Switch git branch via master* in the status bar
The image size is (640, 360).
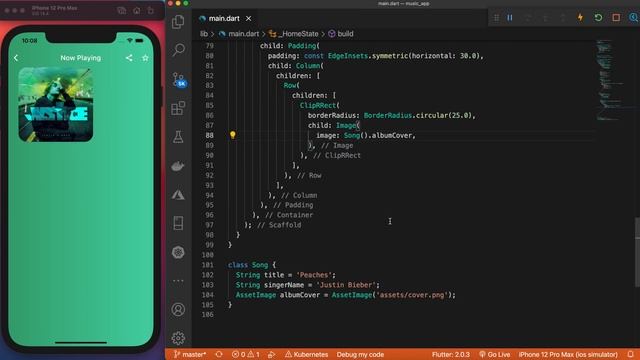[190, 354]
